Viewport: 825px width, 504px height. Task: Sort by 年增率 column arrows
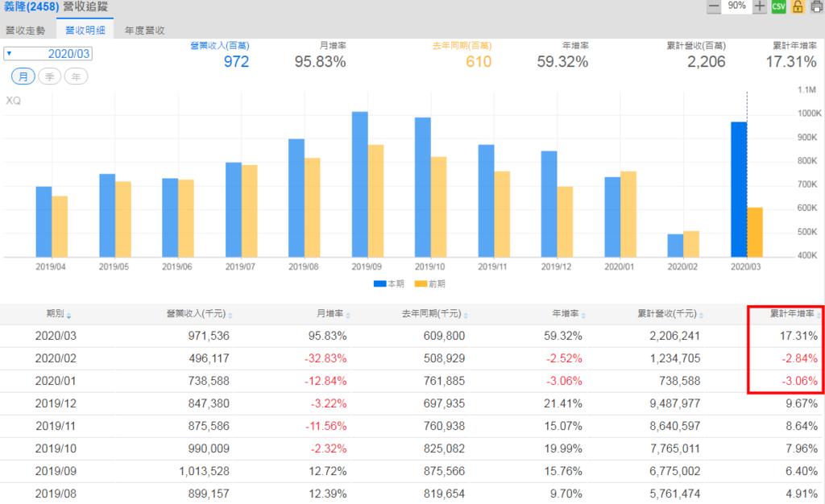(x=584, y=315)
